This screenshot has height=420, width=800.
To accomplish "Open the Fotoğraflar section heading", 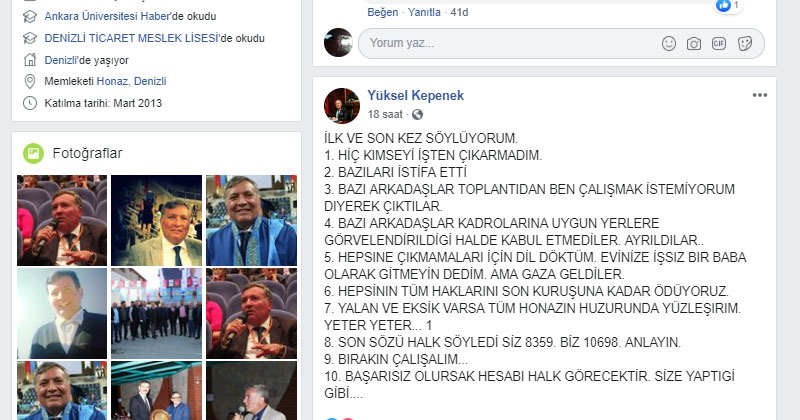I will pyautogui.click(x=87, y=153).
